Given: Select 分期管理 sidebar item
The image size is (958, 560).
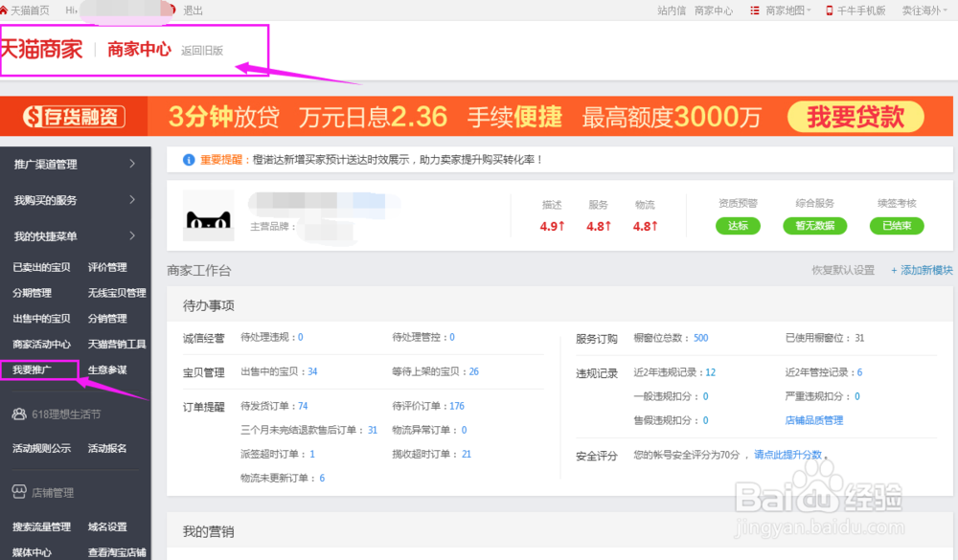Looking at the screenshot, I should tap(32, 293).
